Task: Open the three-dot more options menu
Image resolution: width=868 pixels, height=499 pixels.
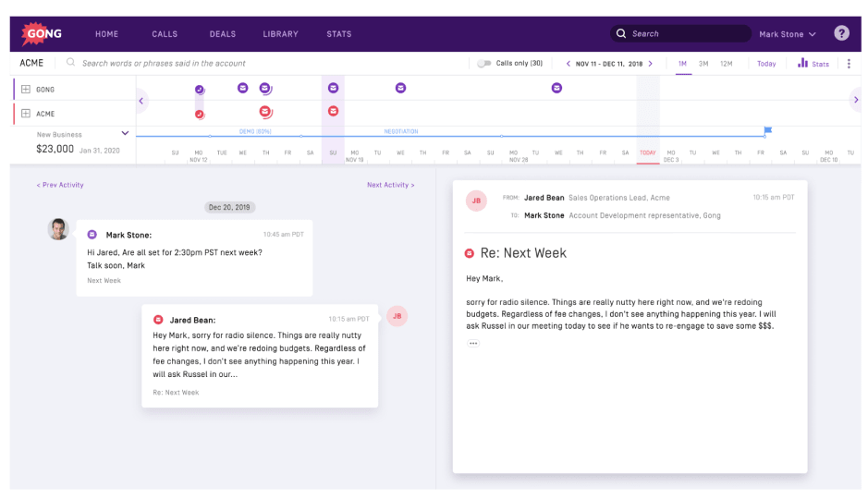Action: click(x=849, y=63)
